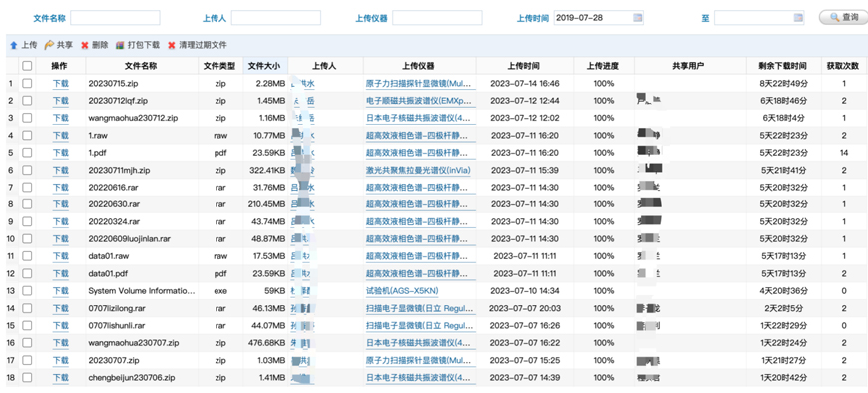
Task: Tick the select-all checkbox in the table header
Action: (27, 66)
